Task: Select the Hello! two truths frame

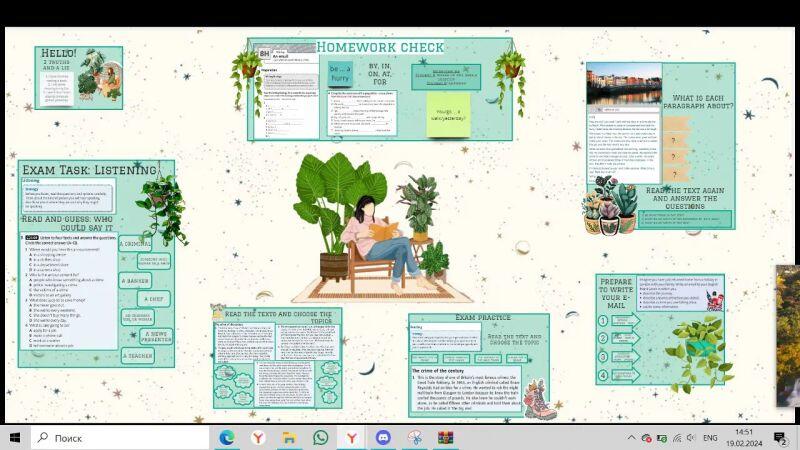Action: [78, 77]
